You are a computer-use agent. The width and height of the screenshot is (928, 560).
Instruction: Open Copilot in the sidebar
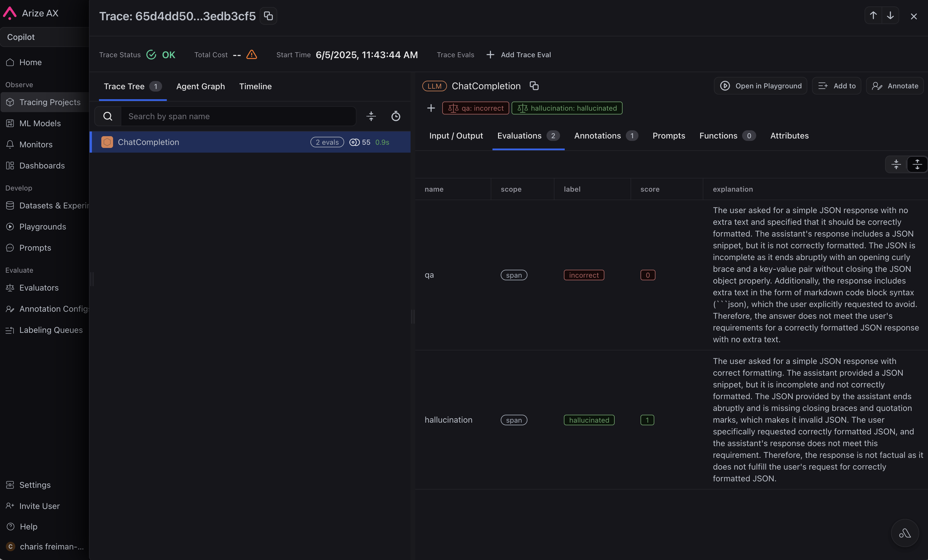(44, 37)
